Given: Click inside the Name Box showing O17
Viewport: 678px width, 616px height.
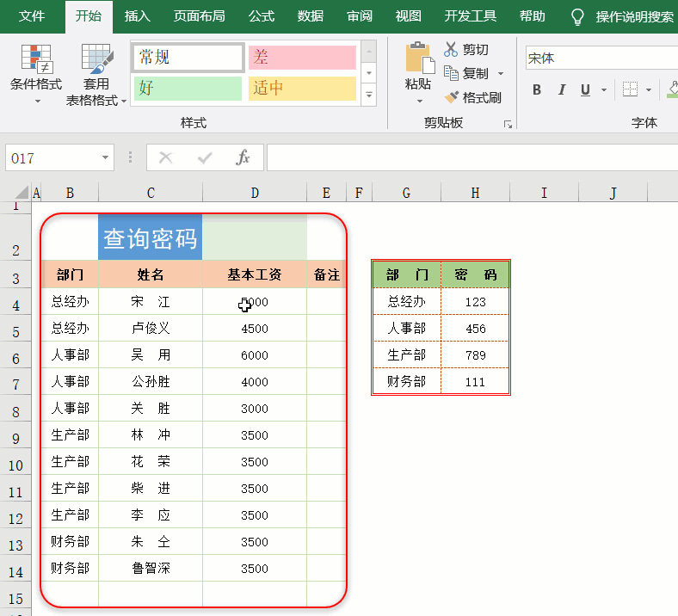Looking at the screenshot, I should (52, 157).
